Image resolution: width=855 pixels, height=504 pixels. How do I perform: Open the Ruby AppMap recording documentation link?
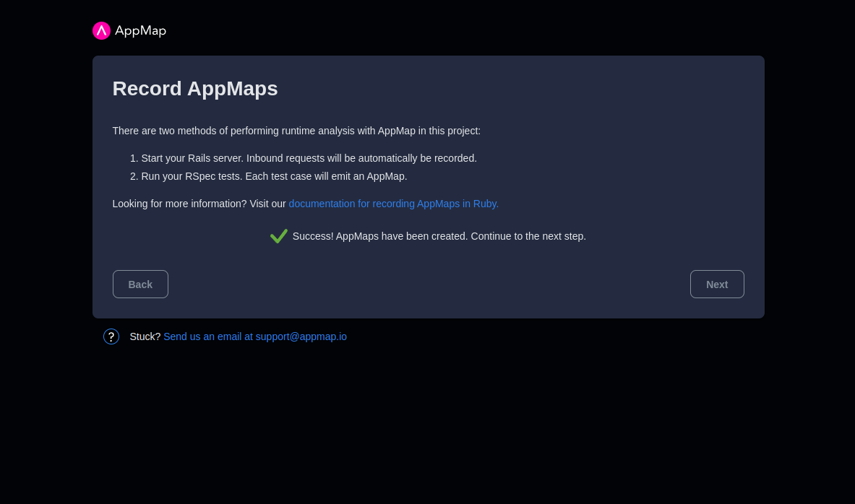tap(393, 204)
